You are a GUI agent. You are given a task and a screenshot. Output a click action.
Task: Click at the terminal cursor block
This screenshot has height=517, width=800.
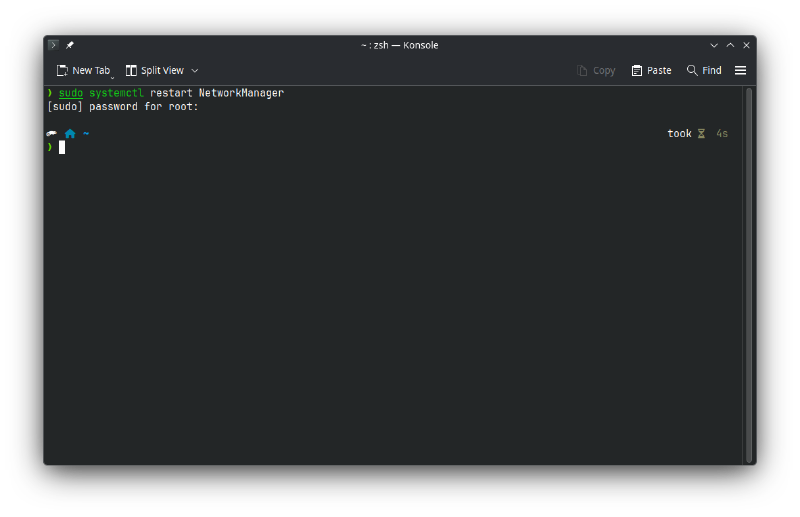tap(62, 147)
